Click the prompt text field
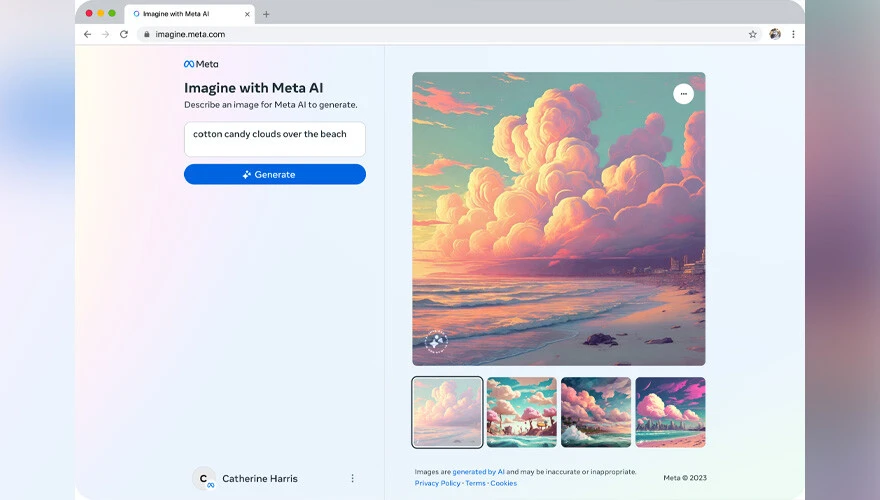Viewport: 880px width, 500px height. (274, 139)
